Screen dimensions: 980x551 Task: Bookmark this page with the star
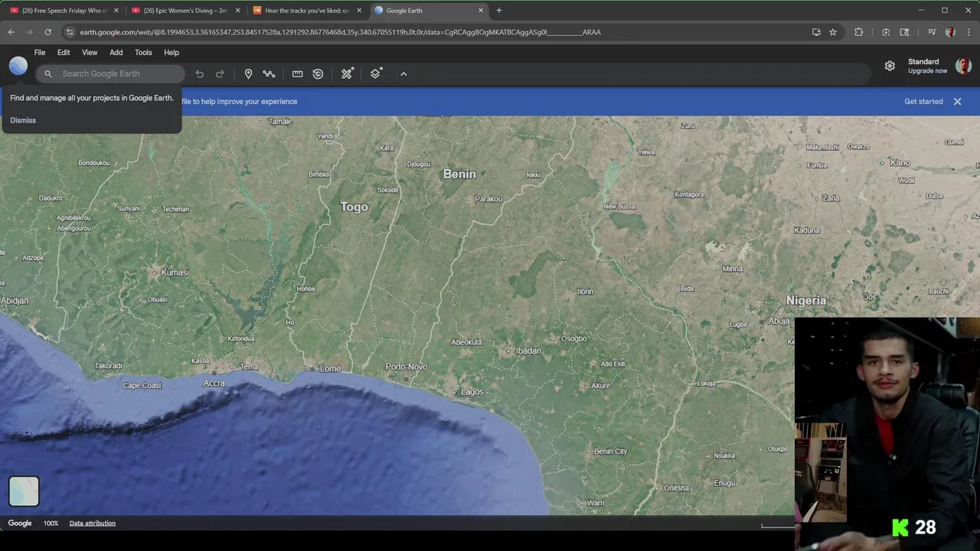833,32
